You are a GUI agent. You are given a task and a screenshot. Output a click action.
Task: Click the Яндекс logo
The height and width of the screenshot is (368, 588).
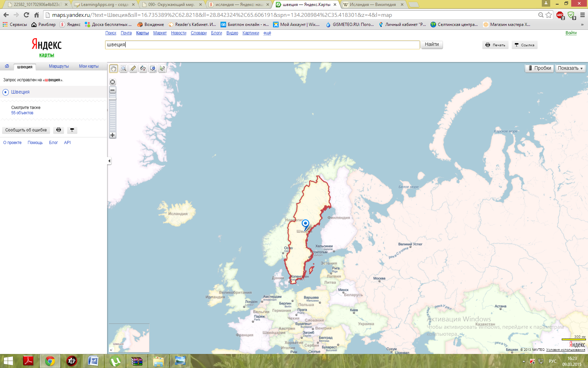(47, 45)
